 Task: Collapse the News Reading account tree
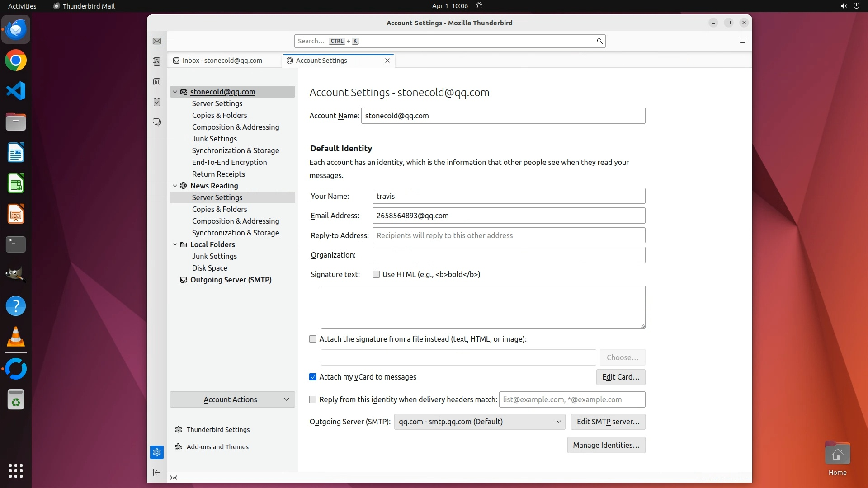[x=175, y=186]
